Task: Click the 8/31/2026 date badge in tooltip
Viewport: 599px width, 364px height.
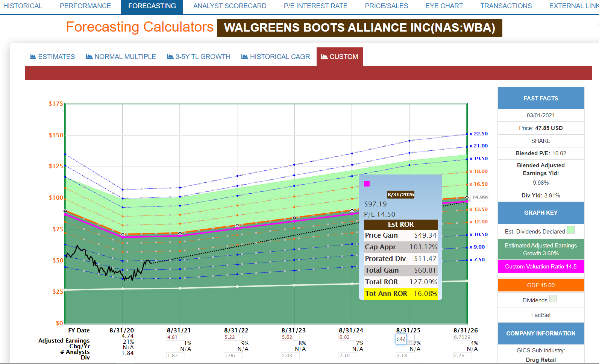Action: (401, 194)
